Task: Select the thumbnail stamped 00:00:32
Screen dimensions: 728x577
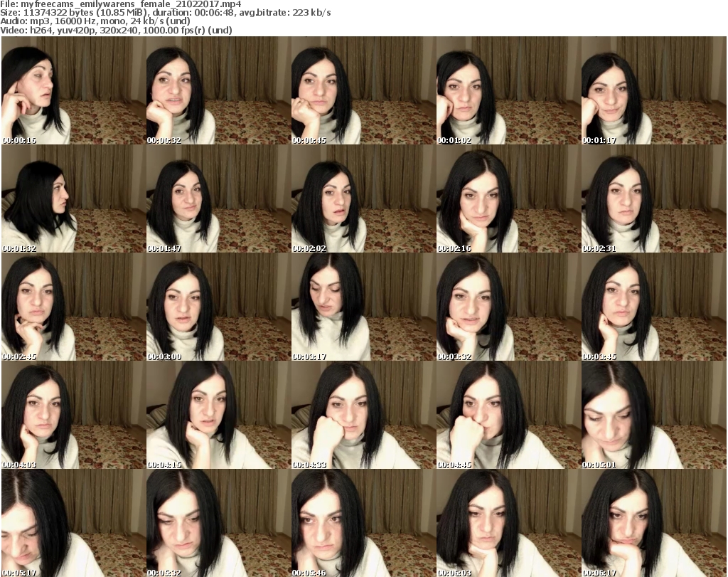Action: coord(219,90)
